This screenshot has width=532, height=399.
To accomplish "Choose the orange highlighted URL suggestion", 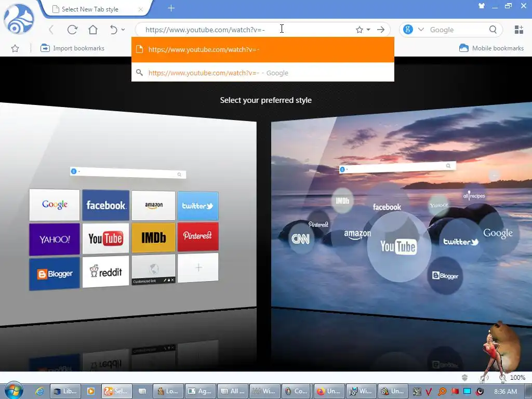I will 262,49.
